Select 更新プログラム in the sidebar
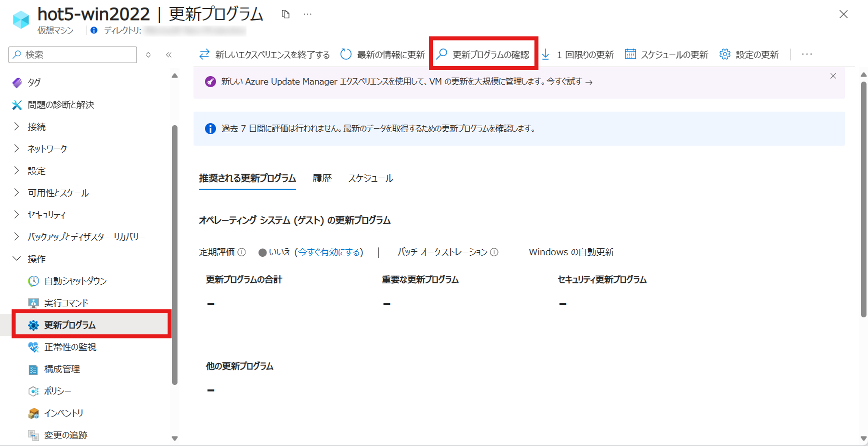The image size is (868, 446). coord(91,325)
